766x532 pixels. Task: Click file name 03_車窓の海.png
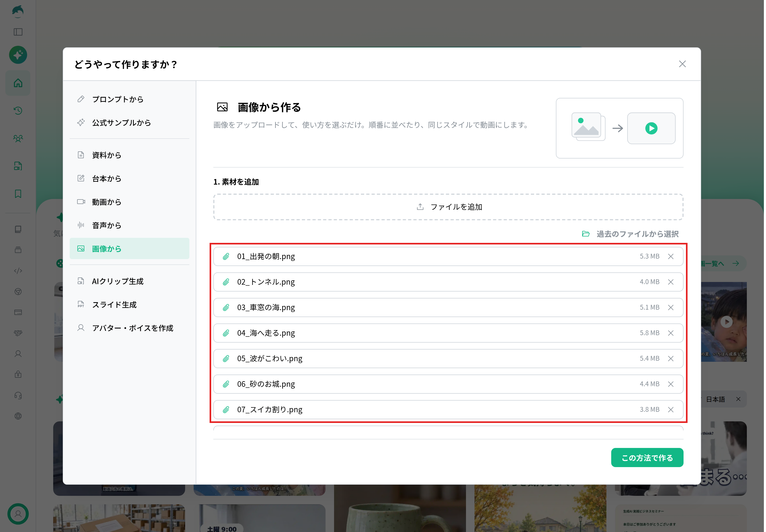pos(266,307)
